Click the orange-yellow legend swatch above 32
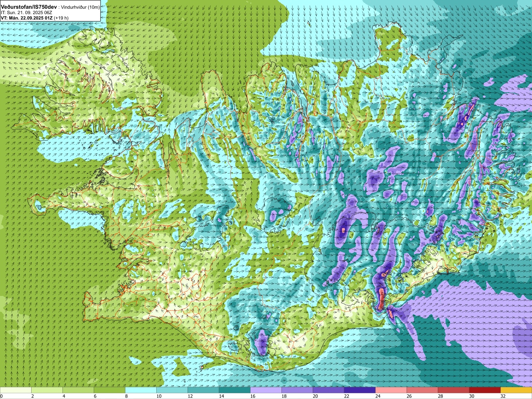The height and width of the screenshot is (399, 532). click(x=516, y=390)
